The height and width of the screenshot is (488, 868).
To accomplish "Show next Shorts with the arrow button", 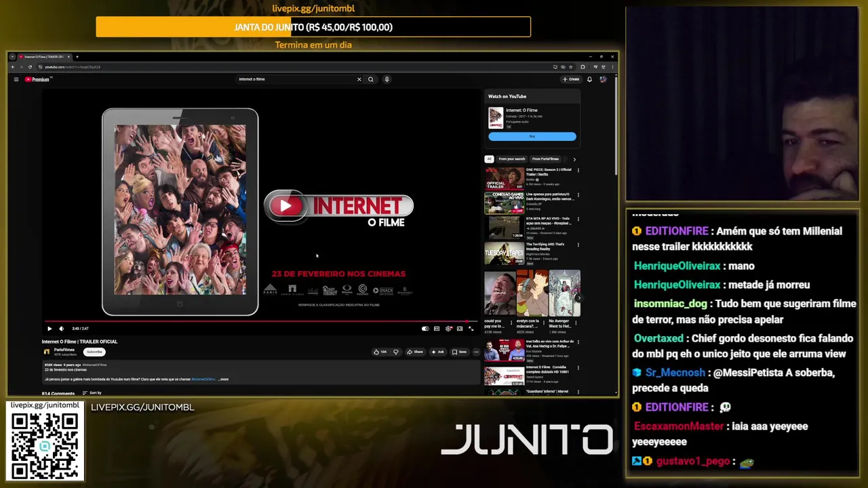I will click(578, 298).
